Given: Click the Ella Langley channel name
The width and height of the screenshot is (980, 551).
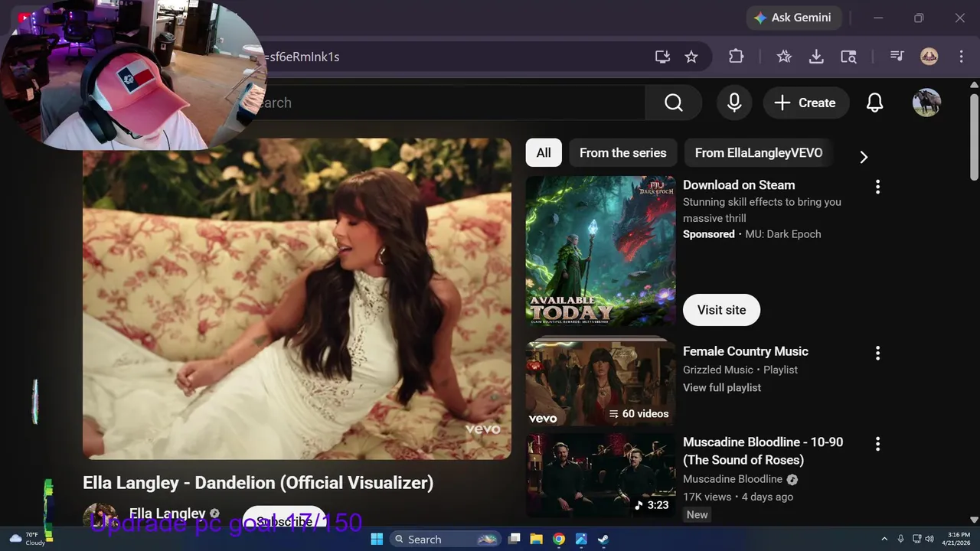Looking at the screenshot, I should 167,514.
